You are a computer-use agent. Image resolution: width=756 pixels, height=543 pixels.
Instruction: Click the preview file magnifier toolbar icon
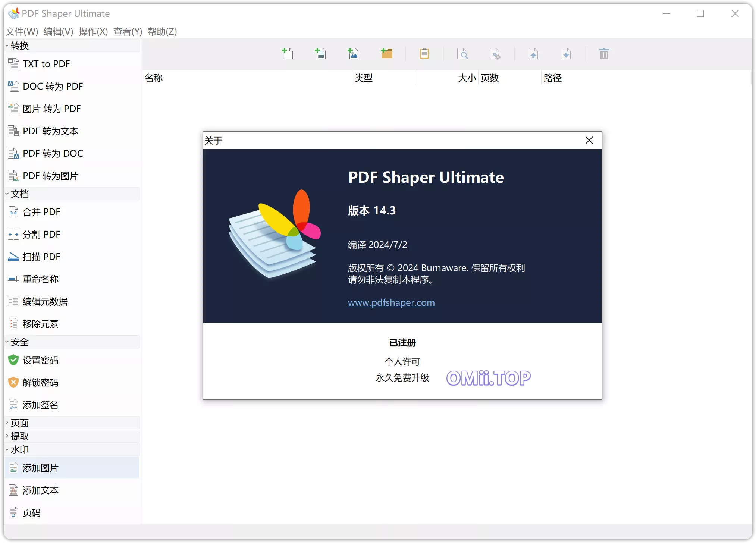point(463,54)
